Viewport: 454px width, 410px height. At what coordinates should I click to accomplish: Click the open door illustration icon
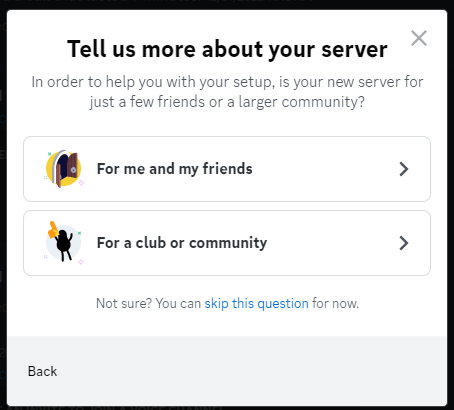click(64, 169)
